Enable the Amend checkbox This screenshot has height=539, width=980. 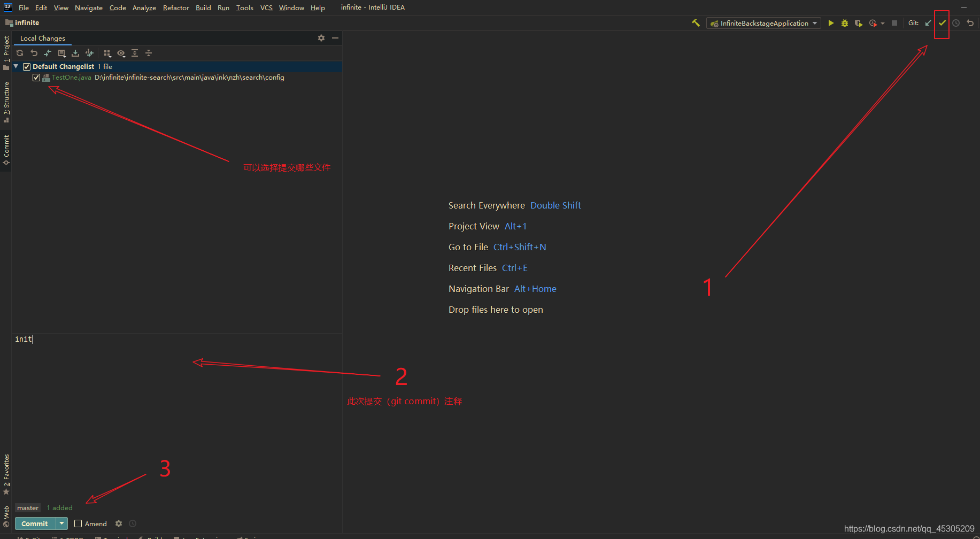click(x=78, y=523)
